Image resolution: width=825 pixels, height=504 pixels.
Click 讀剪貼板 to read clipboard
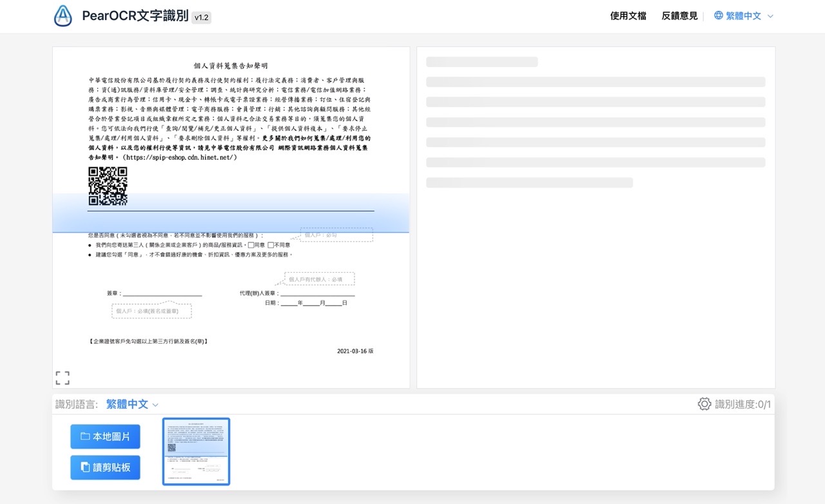pos(105,467)
